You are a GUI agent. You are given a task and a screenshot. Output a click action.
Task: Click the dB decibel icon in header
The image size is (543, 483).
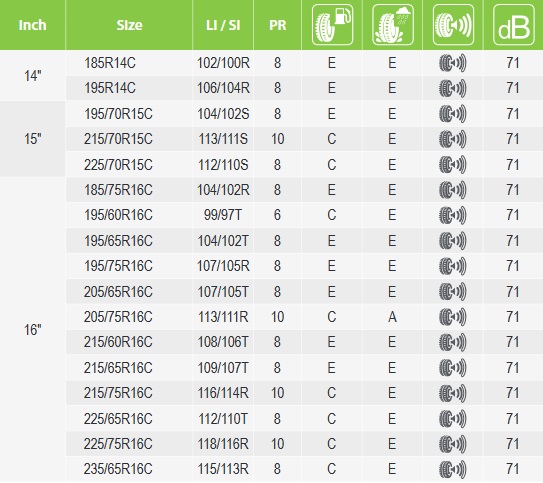coord(514,25)
